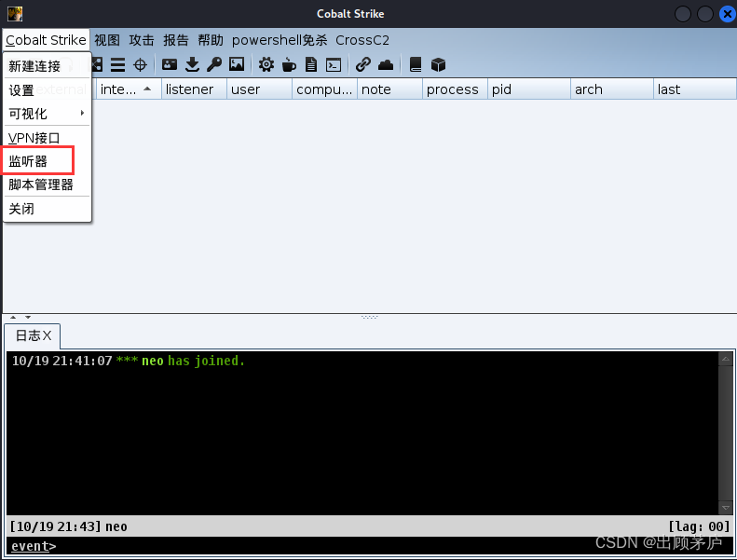The height and width of the screenshot is (560, 737).
Task: Click the user column header
Action: tap(259, 89)
